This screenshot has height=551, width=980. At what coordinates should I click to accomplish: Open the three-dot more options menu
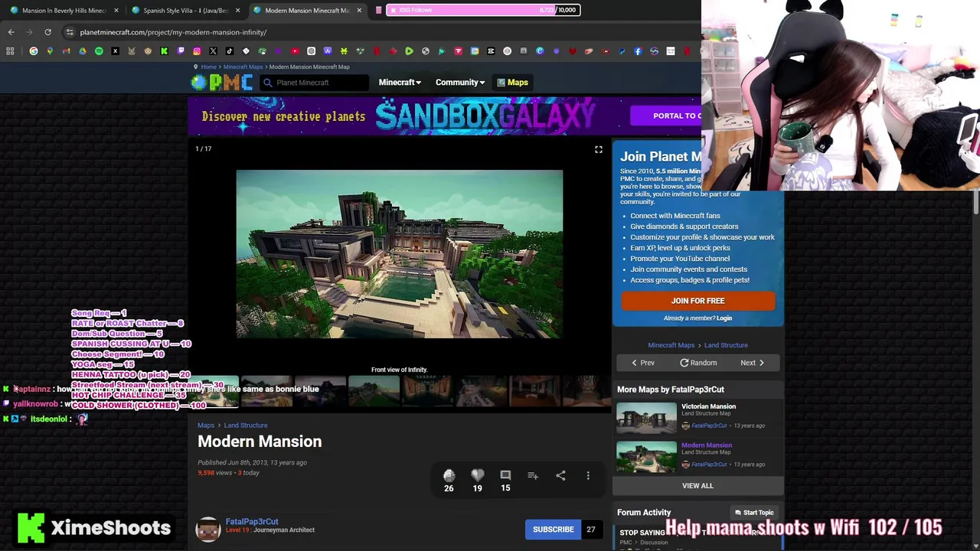(x=588, y=476)
